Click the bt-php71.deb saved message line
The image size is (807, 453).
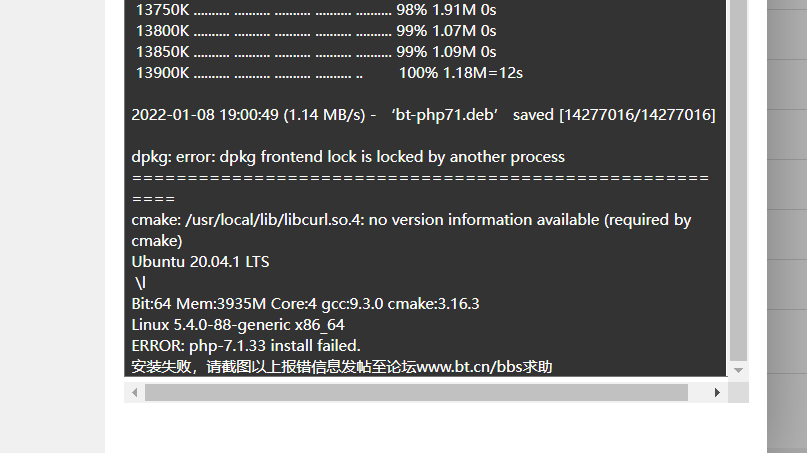coord(423,115)
